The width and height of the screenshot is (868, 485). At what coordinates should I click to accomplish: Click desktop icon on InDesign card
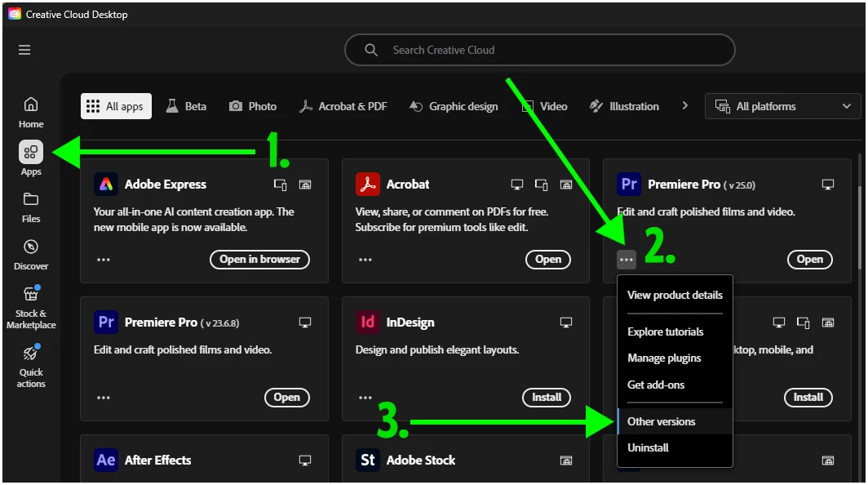566,323
